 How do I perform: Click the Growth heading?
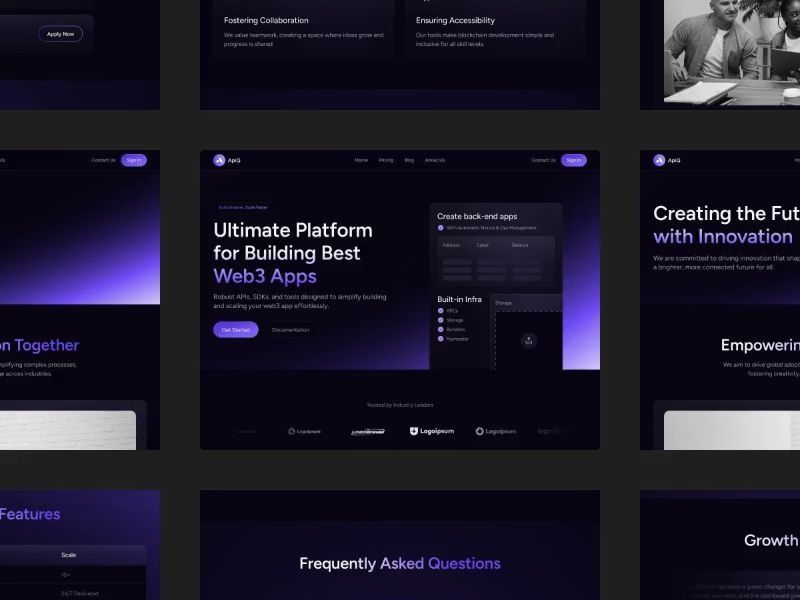click(771, 540)
